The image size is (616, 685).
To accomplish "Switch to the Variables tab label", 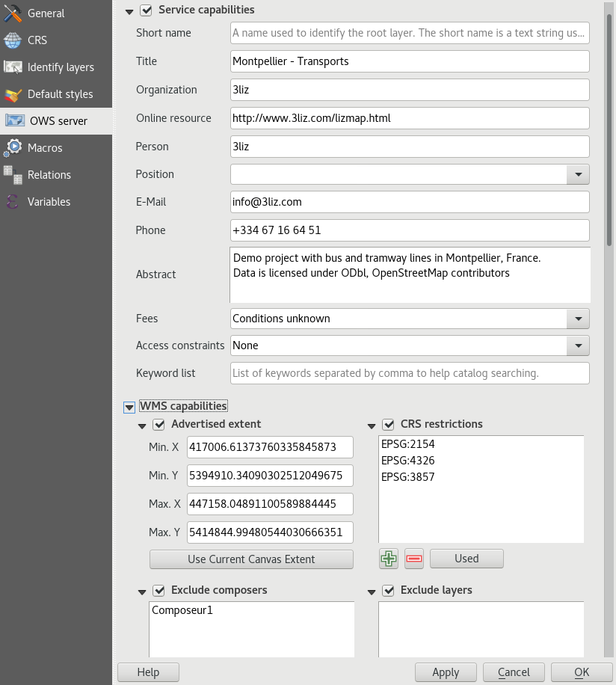I will click(49, 202).
